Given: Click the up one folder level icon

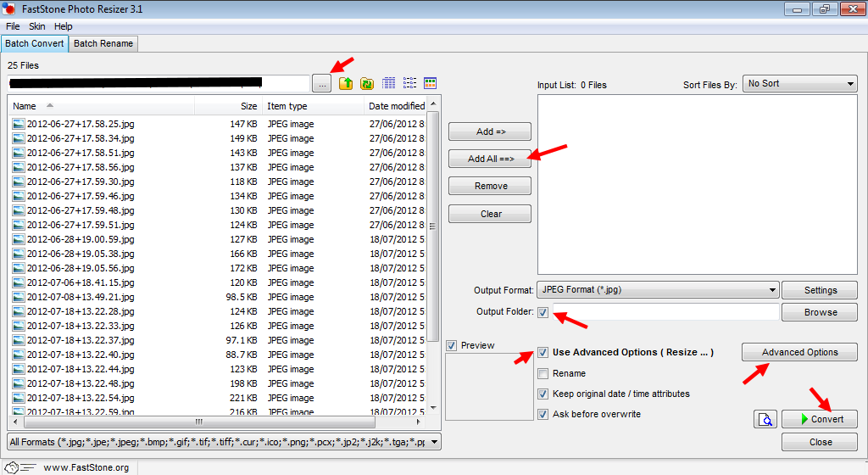Looking at the screenshot, I should click(x=346, y=84).
